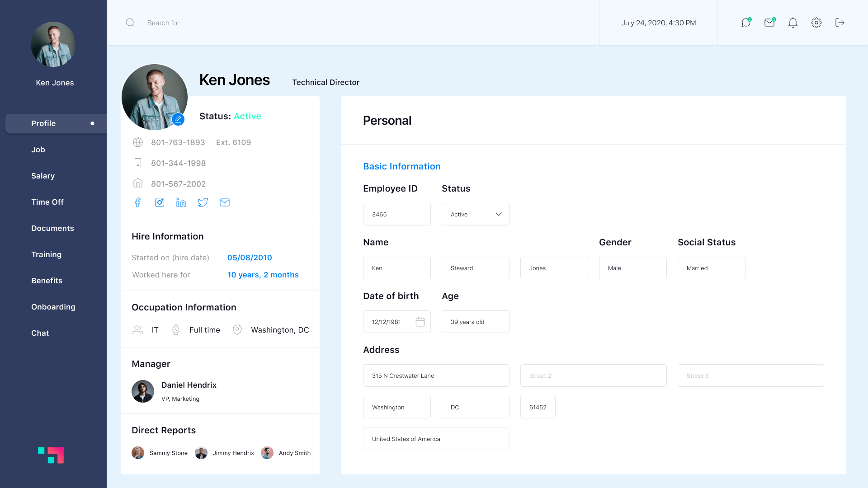
Task: Click the Facebook social icon
Action: pos(138,202)
